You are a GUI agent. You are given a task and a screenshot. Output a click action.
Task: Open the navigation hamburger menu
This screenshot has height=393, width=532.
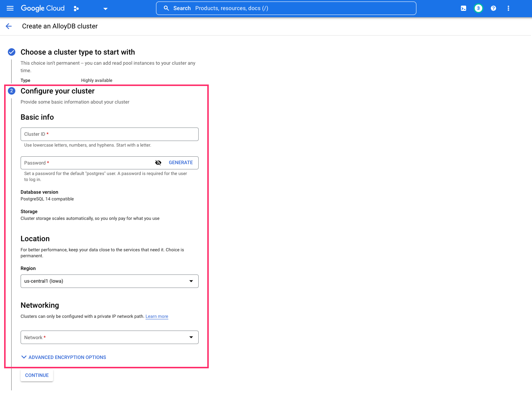point(10,8)
